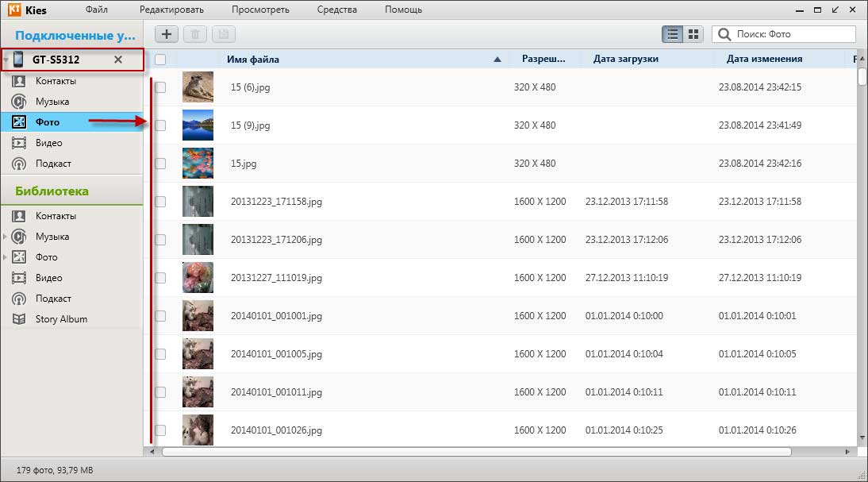Select thumbnail of 15 (6).jpg
Viewport: 868px width, 482px height.
click(x=198, y=87)
